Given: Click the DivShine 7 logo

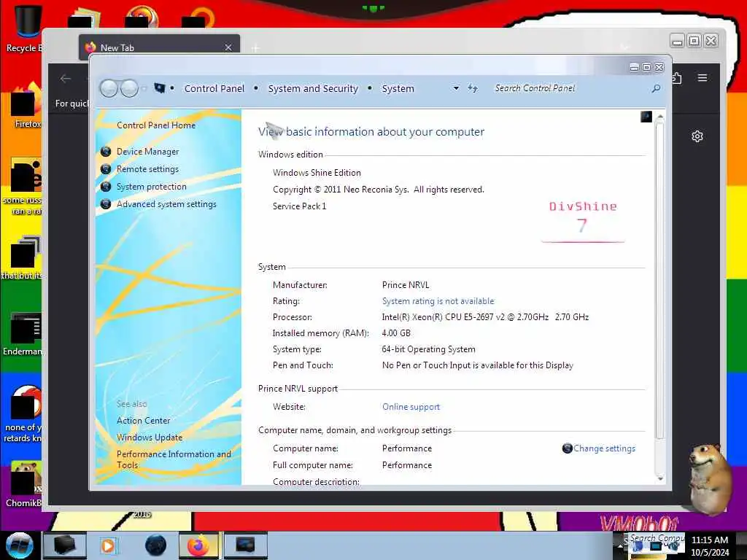Looking at the screenshot, I should [583, 222].
